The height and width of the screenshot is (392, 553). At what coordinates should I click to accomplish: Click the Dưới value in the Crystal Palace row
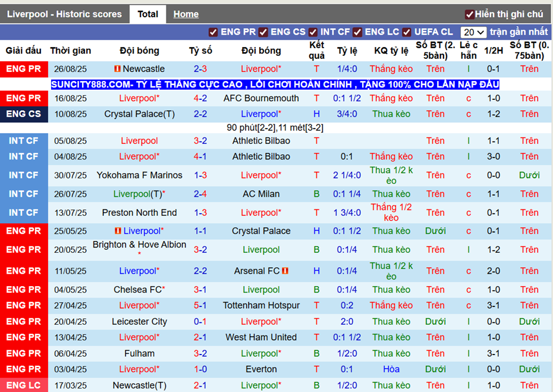pos(435,231)
